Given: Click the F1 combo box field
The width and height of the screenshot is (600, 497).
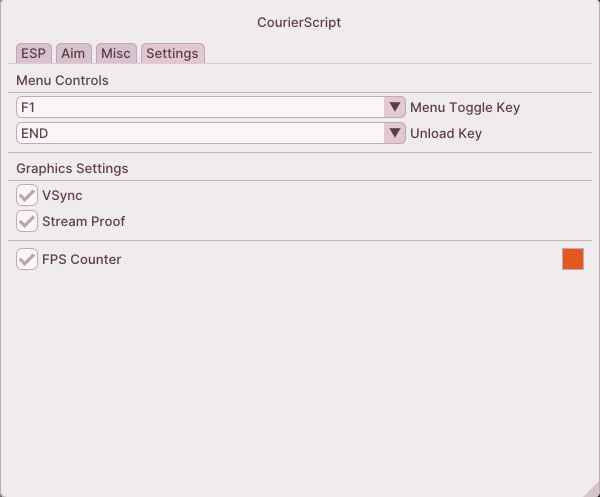Looking at the screenshot, I should click(x=200, y=107).
